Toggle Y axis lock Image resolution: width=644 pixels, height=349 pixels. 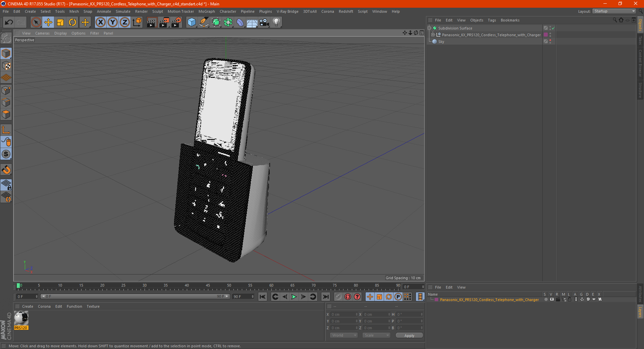pos(113,22)
